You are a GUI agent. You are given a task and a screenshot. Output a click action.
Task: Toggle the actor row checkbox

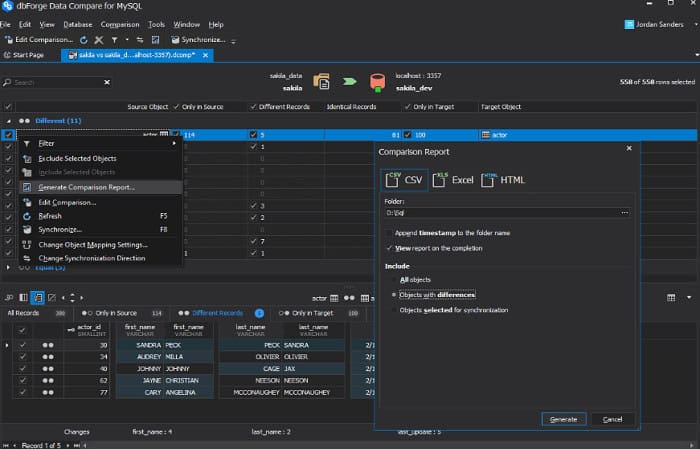point(8,135)
